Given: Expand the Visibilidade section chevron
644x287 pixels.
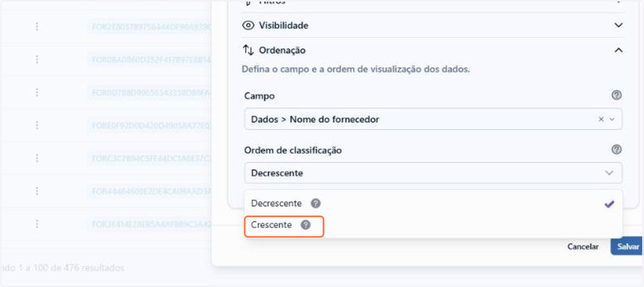Looking at the screenshot, I should point(619,25).
